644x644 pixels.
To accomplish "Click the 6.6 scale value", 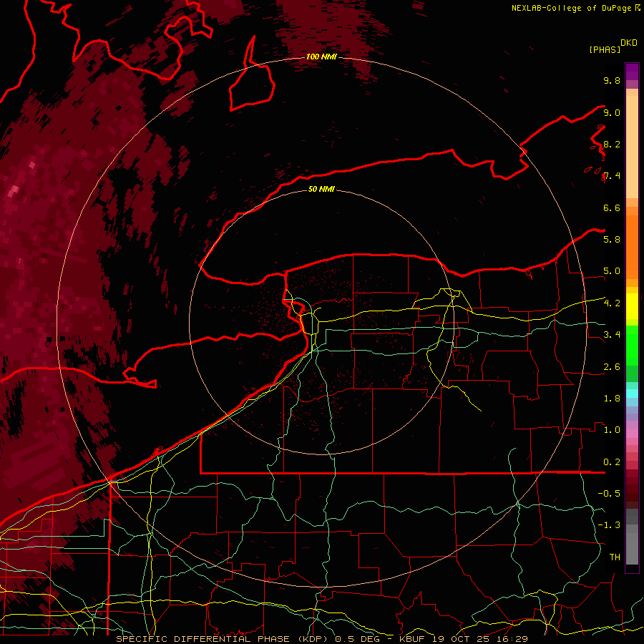I will pyautogui.click(x=612, y=208).
